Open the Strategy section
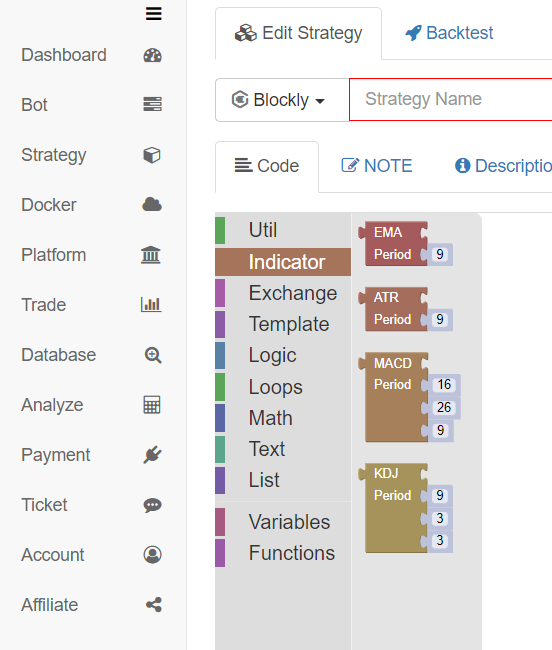This screenshot has height=650, width=552. point(53,155)
